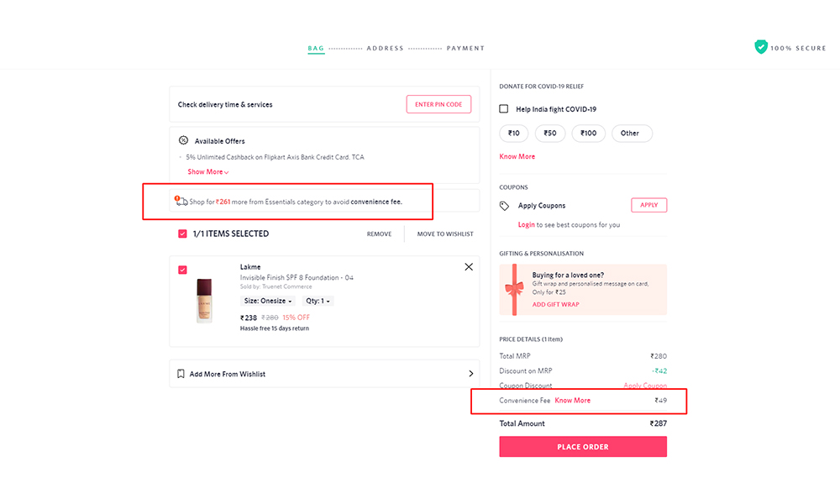Click the offers discount badge icon
Viewport: 840px width, 504px height.
[183, 141]
